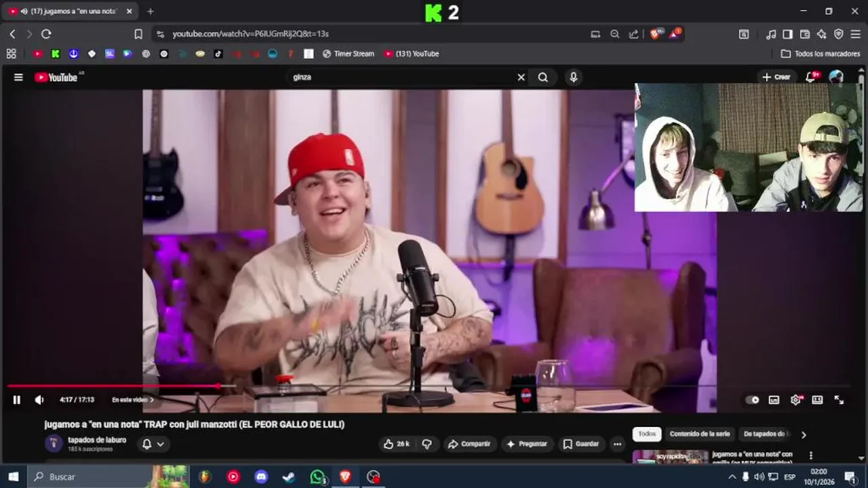The width and height of the screenshot is (868, 488).
Task: Open the Windows Start menu
Action: [13, 476]
